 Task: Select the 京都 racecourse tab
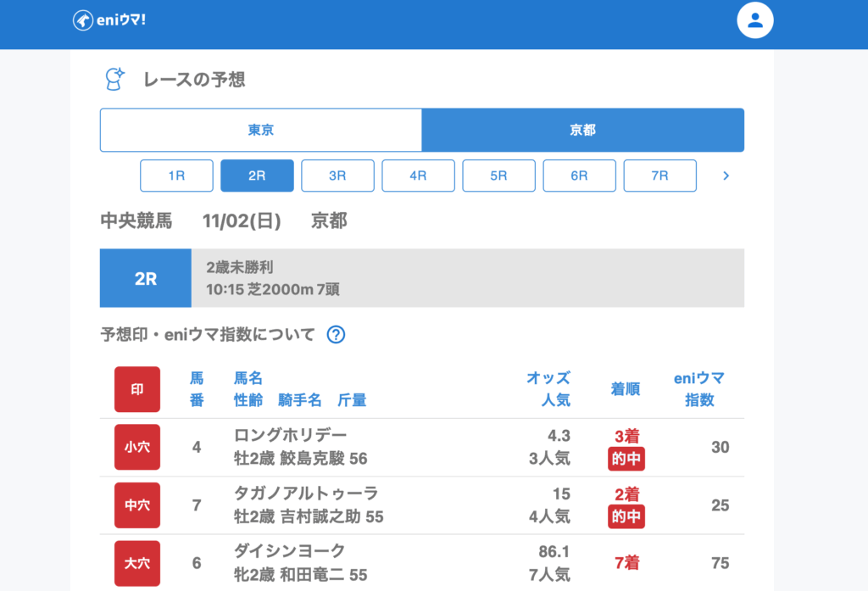[x=582, y=130]
